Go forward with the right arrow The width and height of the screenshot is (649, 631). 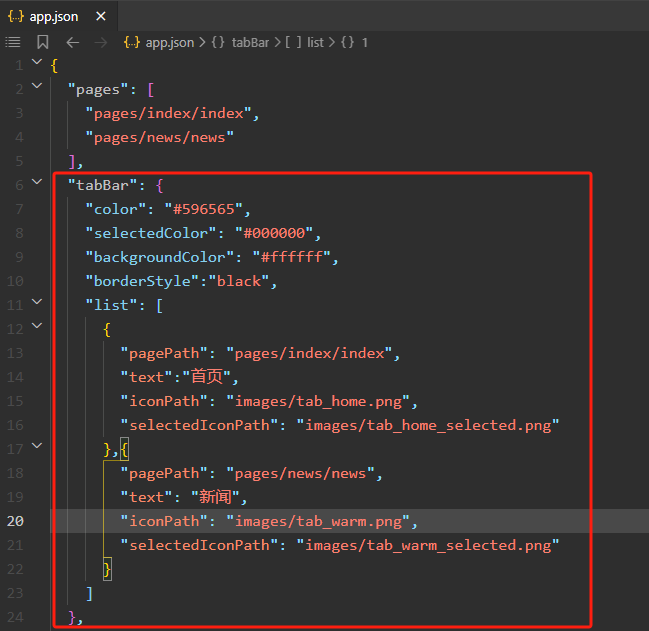[101, 42]
